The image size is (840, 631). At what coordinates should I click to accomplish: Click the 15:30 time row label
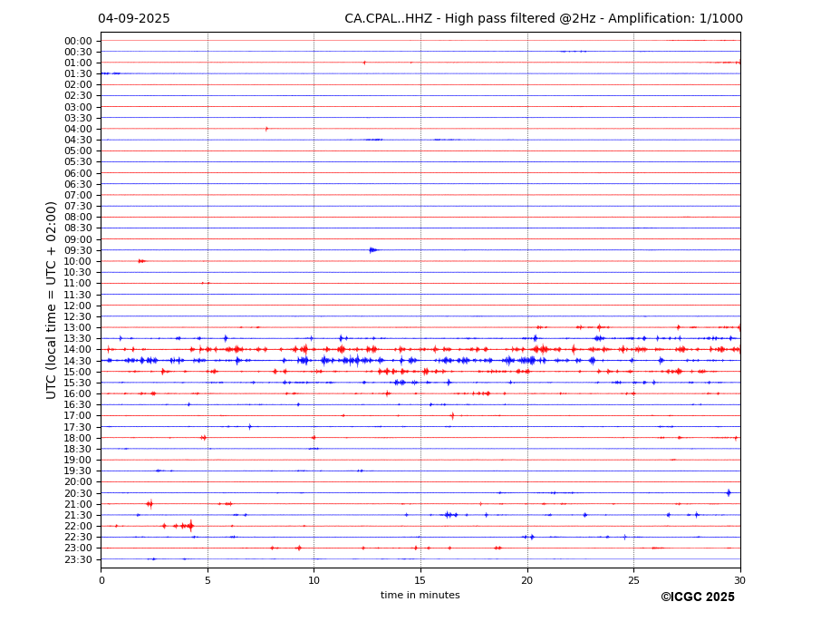(78, 383)
